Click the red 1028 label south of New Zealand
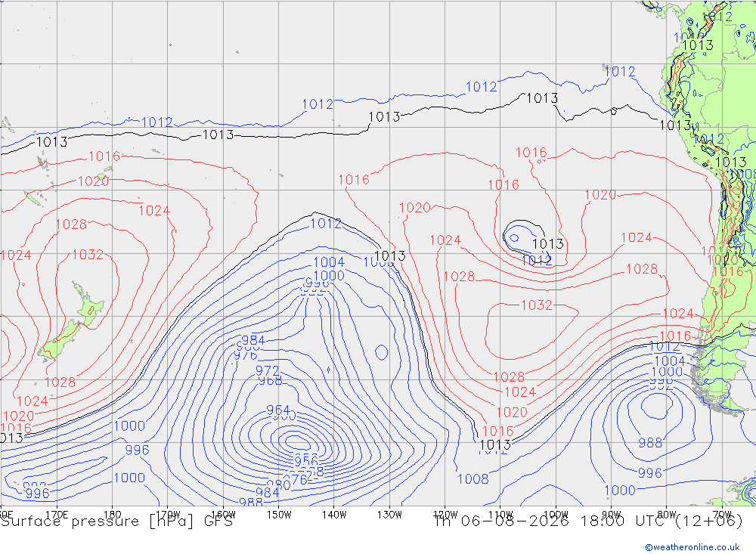This screenshot has width=756, height=554. (60, 382)
